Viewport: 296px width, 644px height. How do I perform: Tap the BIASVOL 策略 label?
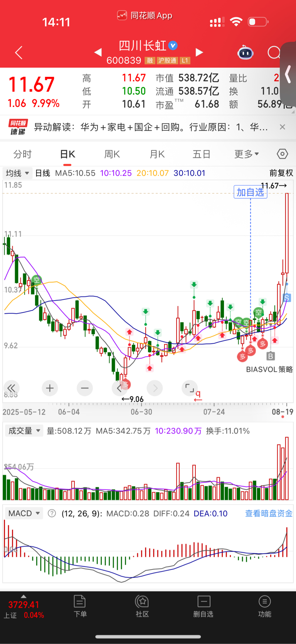point(269,369)
